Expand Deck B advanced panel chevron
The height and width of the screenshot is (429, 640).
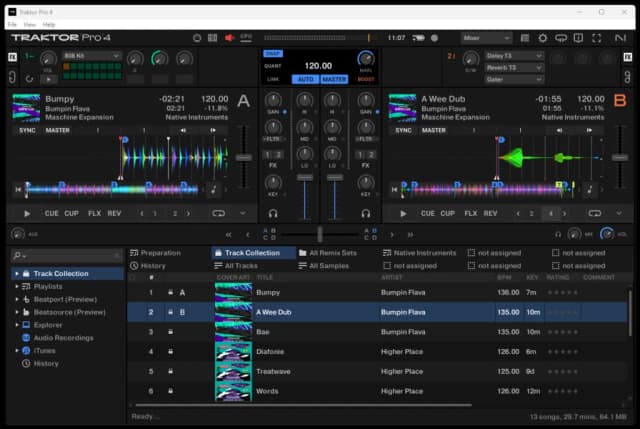click(x=619, y=213)
